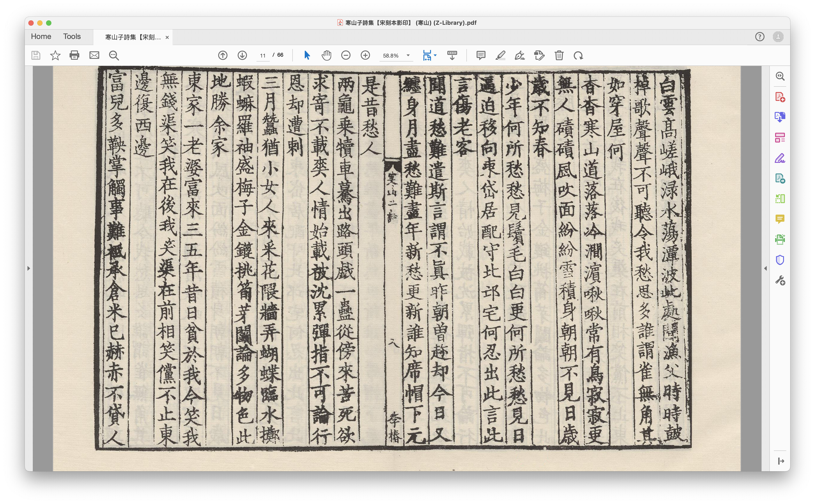Activate the selection arrow cursor tool
This screenshot has height=504, width=815.
coord(307,55)
